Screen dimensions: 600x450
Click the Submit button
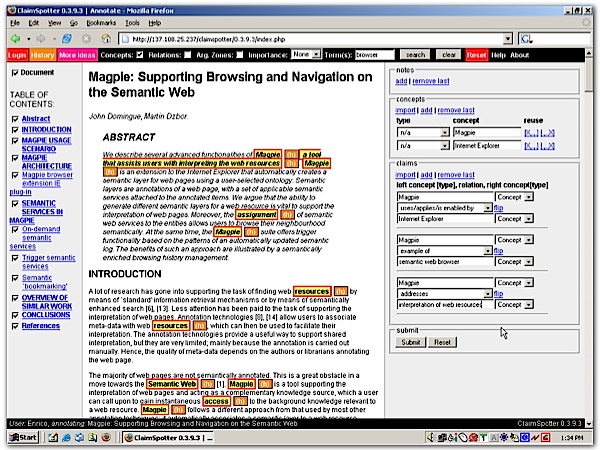[411, 342]
